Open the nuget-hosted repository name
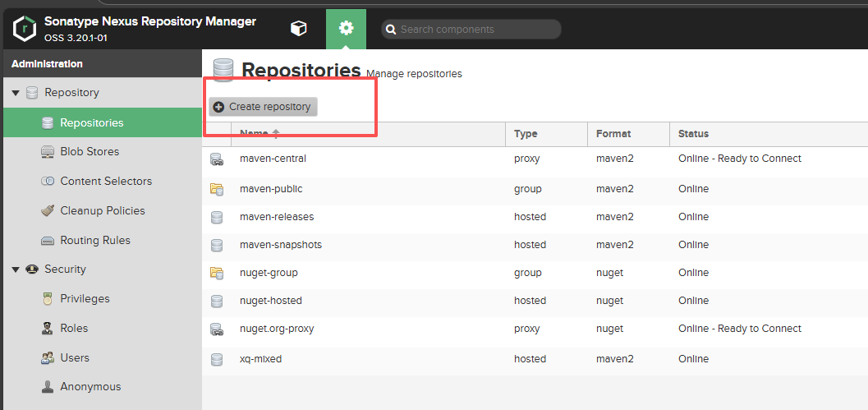The height and width of the screenshot is (410, 868). tap(271, 300)
